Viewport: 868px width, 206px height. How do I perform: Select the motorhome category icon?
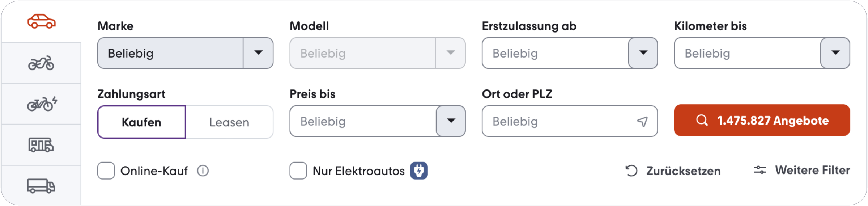pyautogui.click(x=41, y=145)
